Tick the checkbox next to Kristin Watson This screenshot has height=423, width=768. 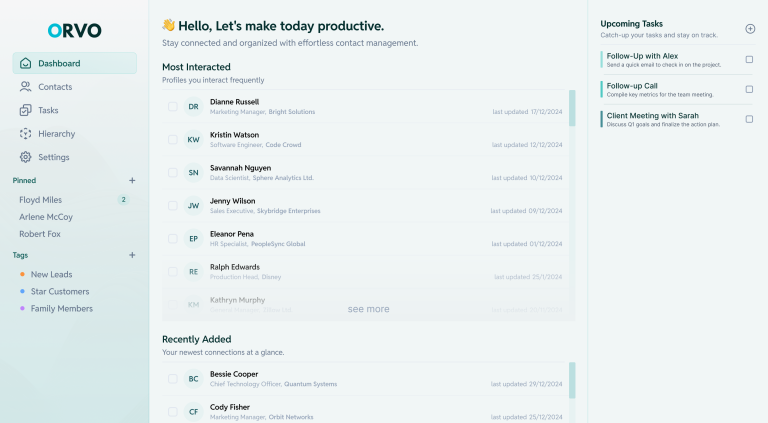tap(172, 140)
